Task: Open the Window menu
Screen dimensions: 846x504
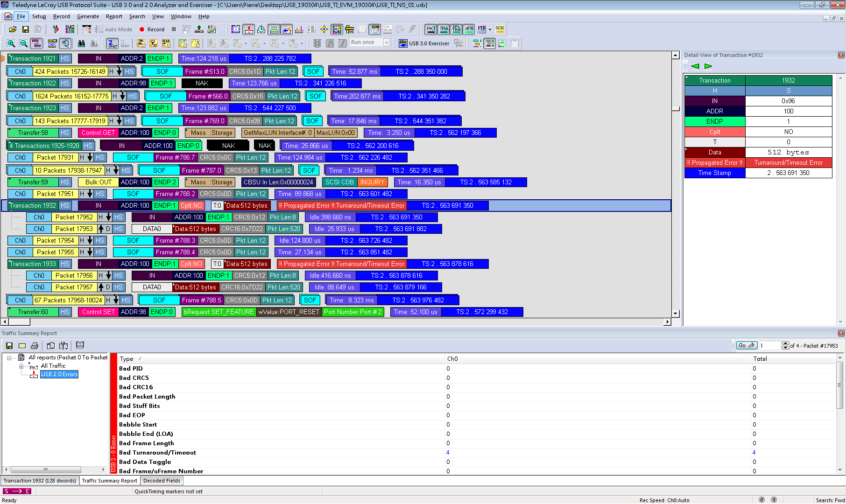Action: [181, 16]
